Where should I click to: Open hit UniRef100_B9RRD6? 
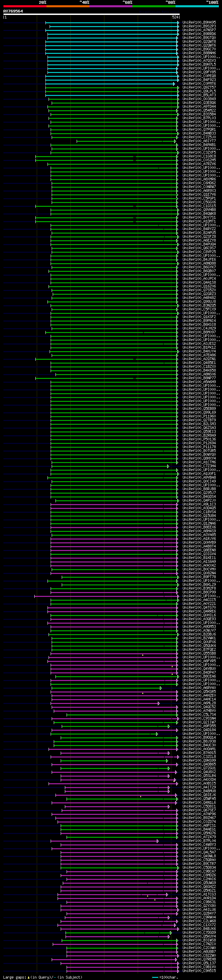coord(199,34)
